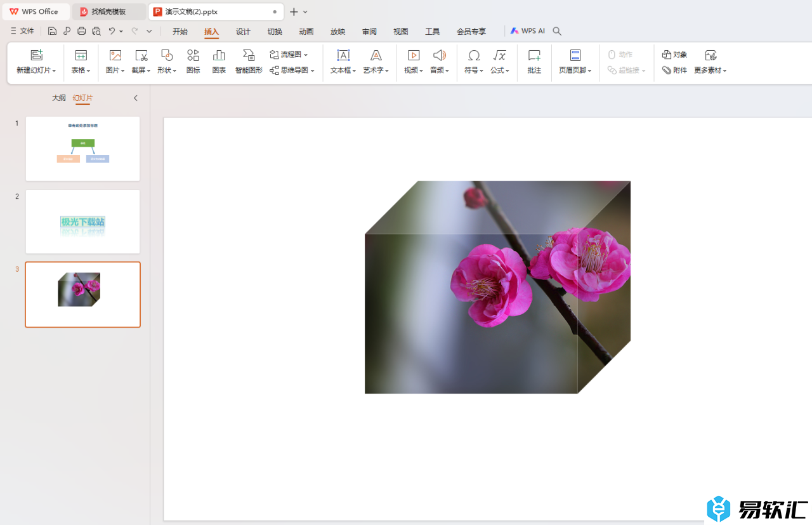The image size is (812, 525).
Task: Open the Header and Footer dropdown arrow
Action: (x=590, y=70)
